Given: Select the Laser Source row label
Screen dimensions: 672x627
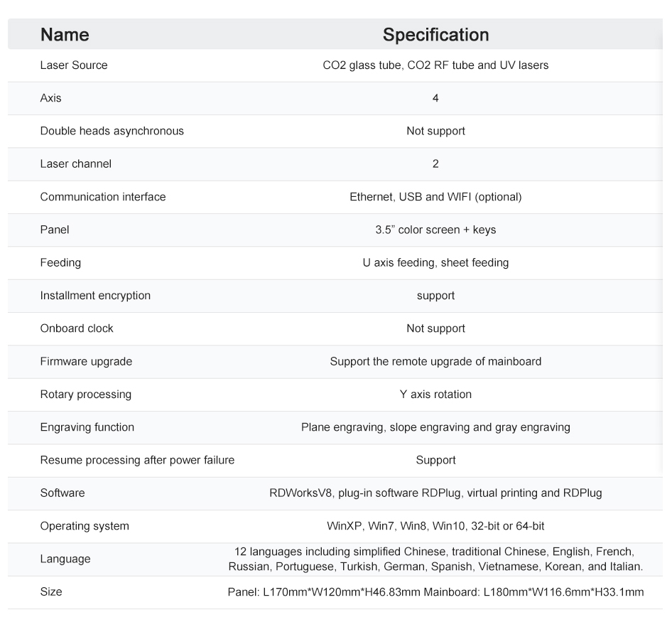Looking at the screenshot, I should pos(74,65).
